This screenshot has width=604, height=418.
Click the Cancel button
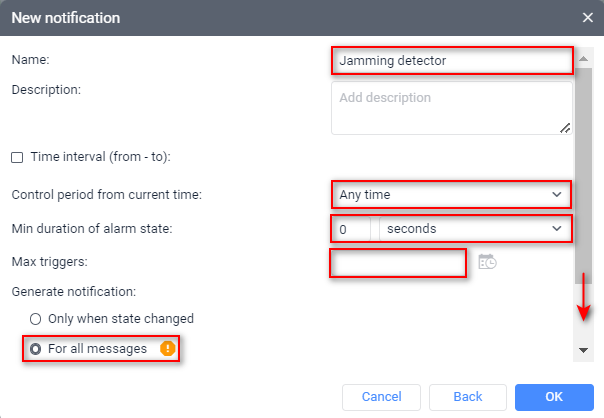point(381,397)
